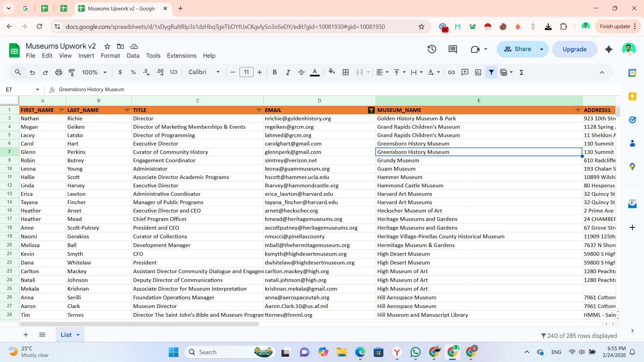Click the paint format roller icon

72,72
